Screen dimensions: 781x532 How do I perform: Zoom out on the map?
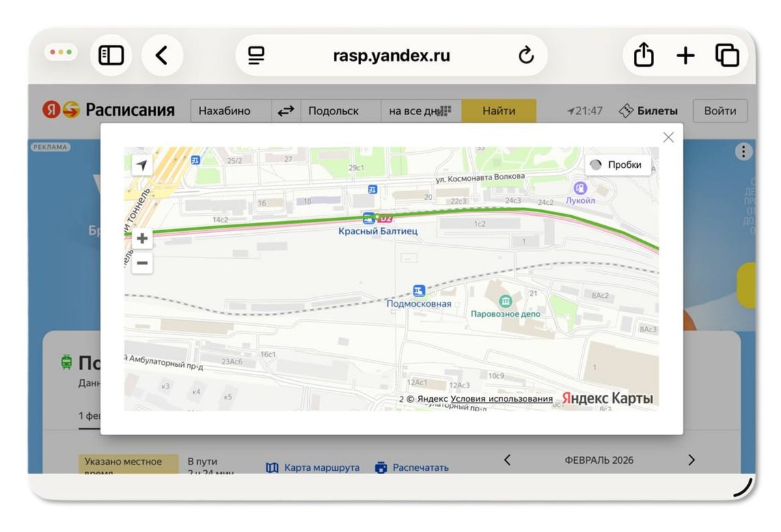[142, 263]
